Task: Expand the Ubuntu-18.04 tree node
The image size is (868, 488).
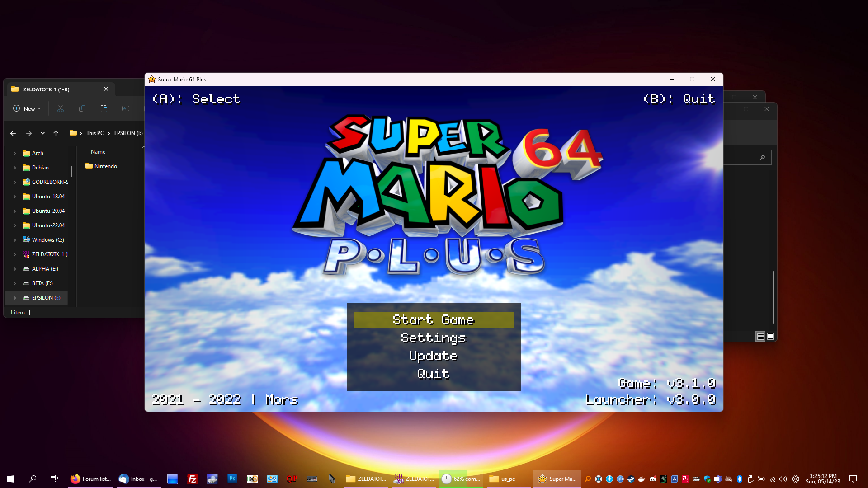Action: click(x=15, y=197)
